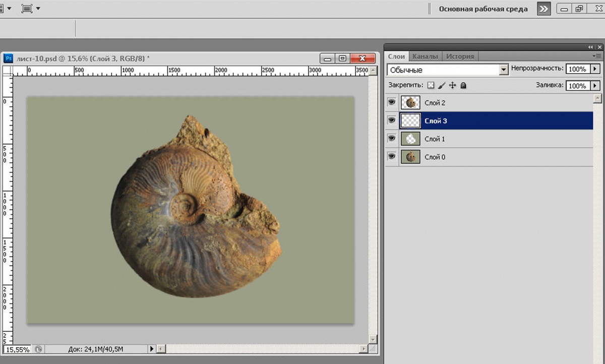Open the Обычные blend mode dropdown
Screen dimensions: 605x364
tap(503, 70)
